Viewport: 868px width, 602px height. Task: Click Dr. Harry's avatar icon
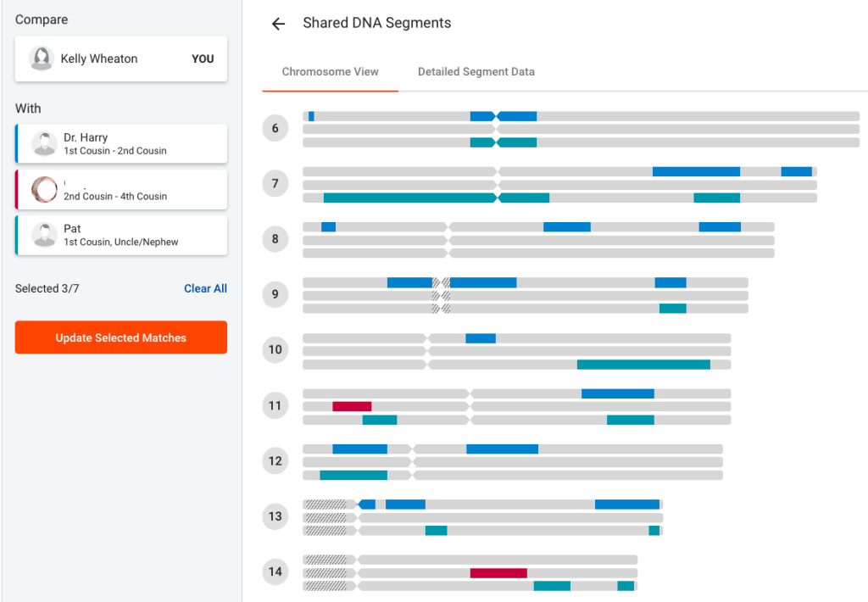point(44,144)
